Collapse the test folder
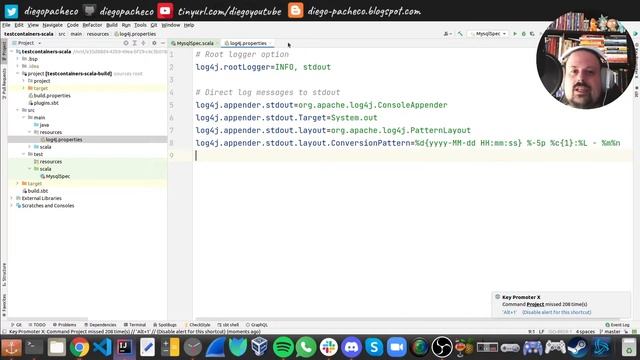Screen dimensions: 640x360 [24, 154]
